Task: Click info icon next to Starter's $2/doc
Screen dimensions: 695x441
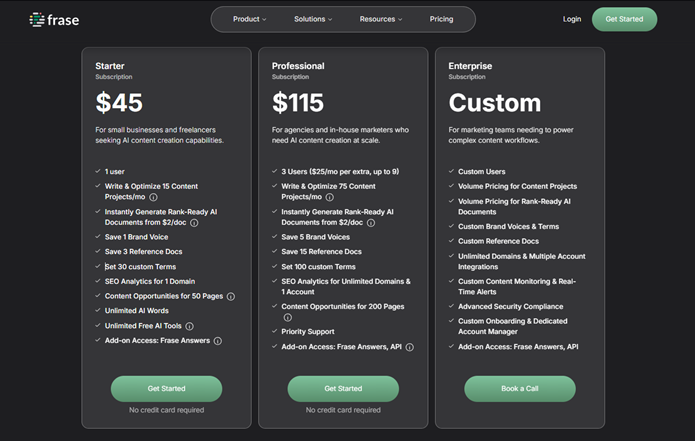Action: 194,223
